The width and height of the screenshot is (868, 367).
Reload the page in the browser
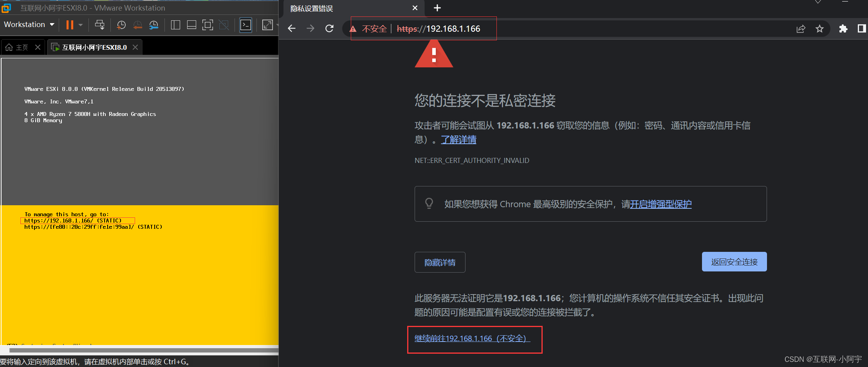tap(329, 28)
